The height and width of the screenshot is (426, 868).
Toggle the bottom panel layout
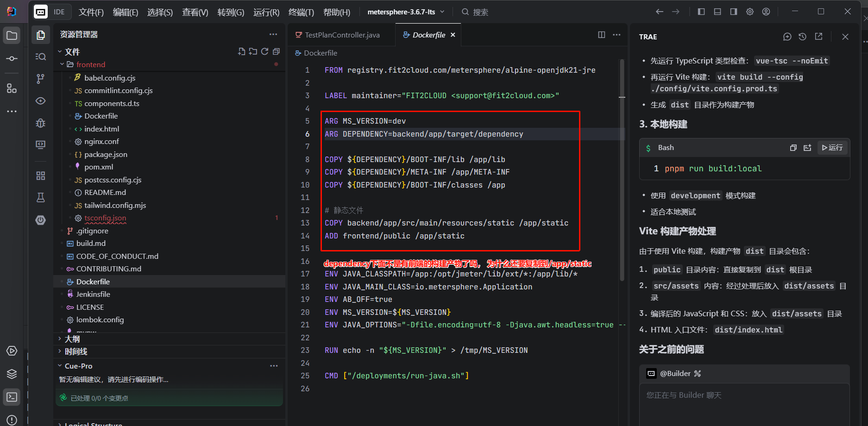(717, 12)
